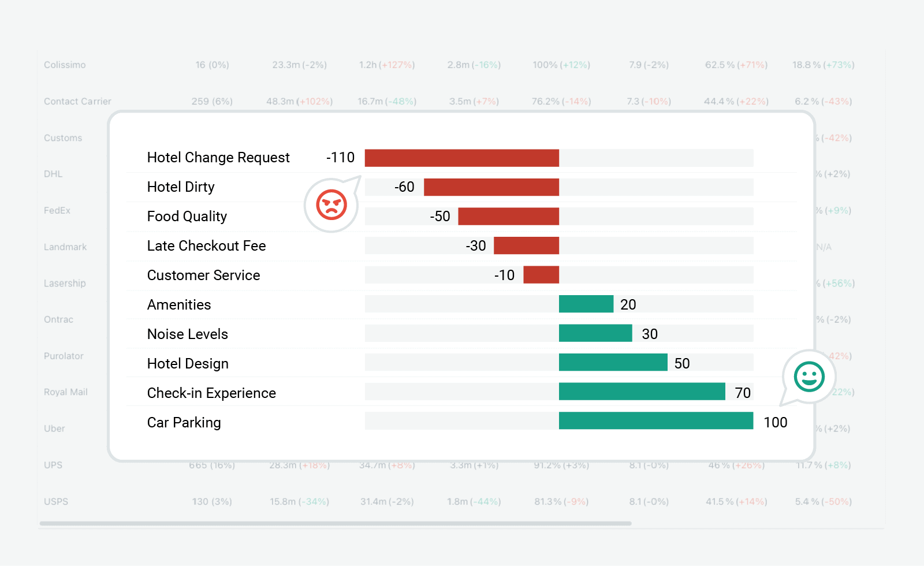This screenshot has width=924, height=566.
Task: Select the Hotel Dirty red bar
Action: tap(491, 187)
